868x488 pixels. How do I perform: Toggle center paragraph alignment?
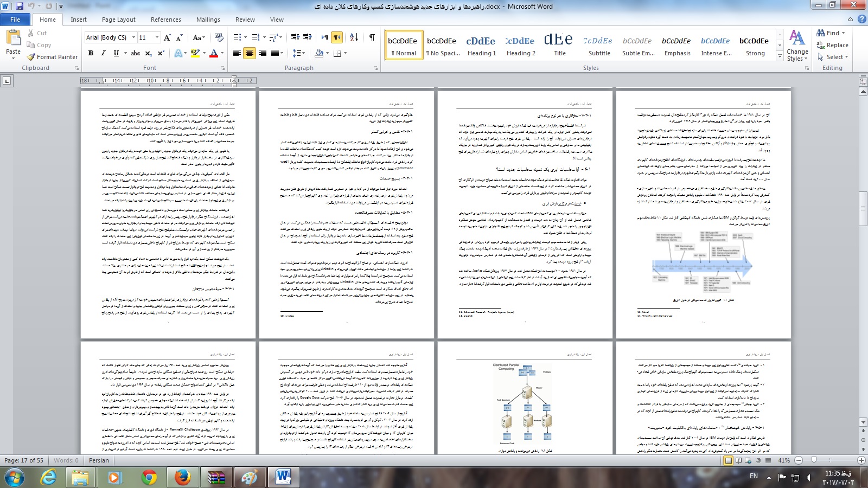pyautogui.click(x=250, y=53)
